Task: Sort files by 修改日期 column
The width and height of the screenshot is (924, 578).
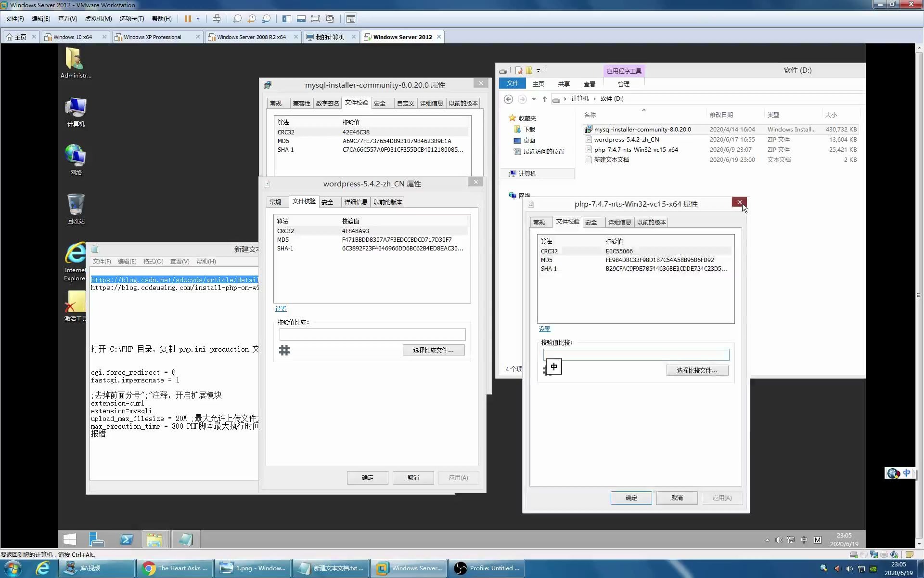Action: (721, 115)
